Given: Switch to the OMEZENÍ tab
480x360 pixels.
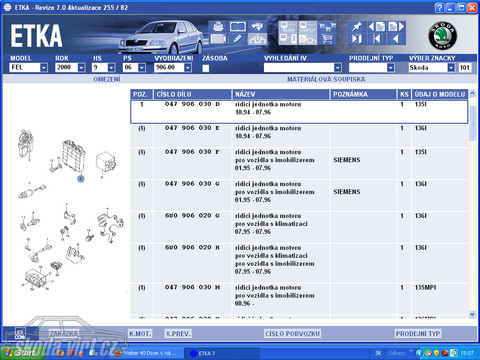Looking at the screenshot, I should 107,79.
